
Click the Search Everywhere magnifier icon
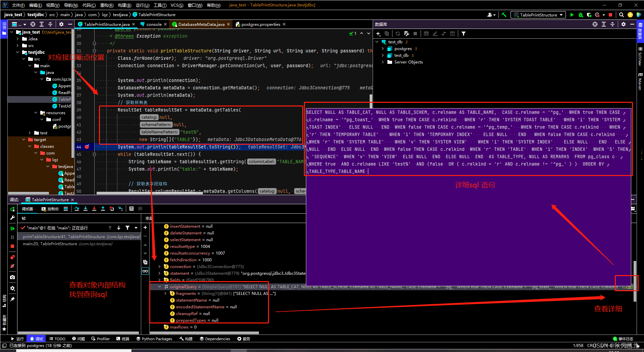pos(621,15)
